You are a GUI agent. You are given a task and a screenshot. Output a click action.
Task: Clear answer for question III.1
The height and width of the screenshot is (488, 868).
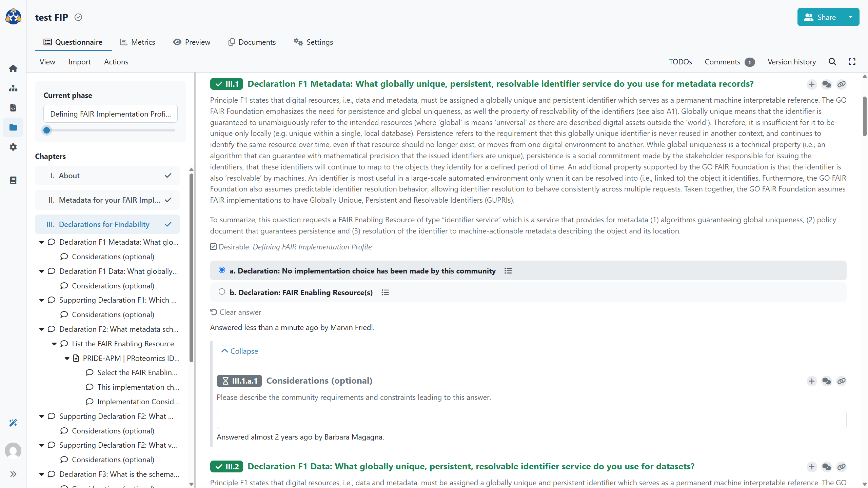point(236,312)
